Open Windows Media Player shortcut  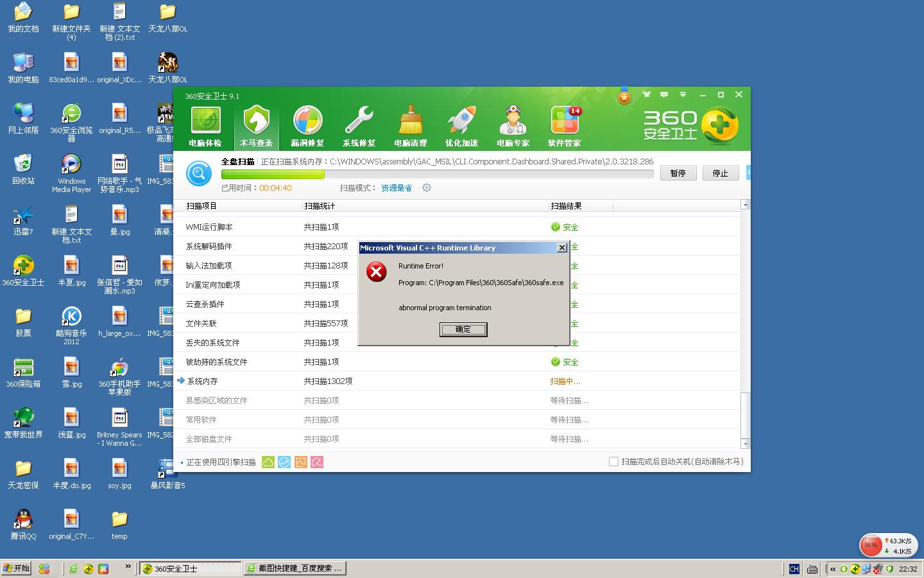[71, 173]
